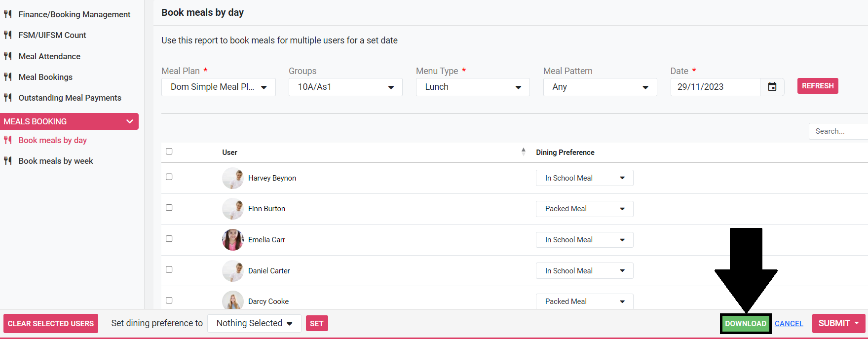Click the CANCEL link
Screen dimensions: 868x339
(x=789, y=324)
